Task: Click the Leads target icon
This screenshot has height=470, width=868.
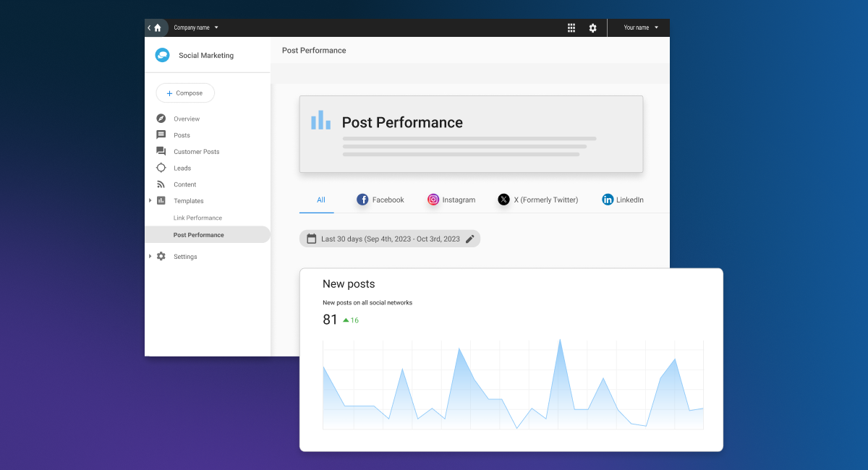Action: click(x=161, y=168)
